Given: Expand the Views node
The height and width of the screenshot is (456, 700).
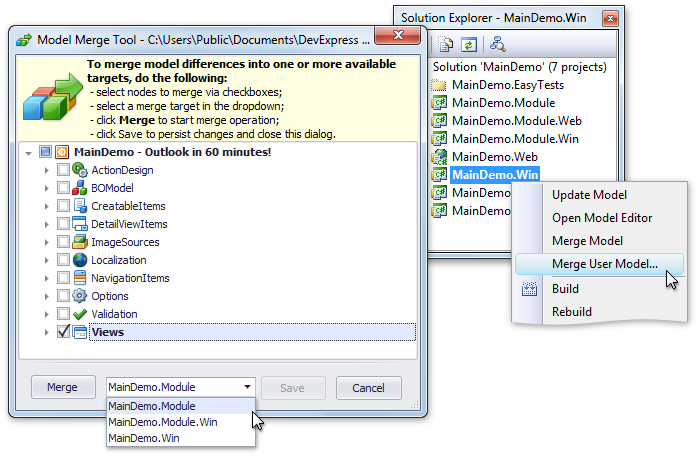Looking at the screenshot, I should point(46,332).
